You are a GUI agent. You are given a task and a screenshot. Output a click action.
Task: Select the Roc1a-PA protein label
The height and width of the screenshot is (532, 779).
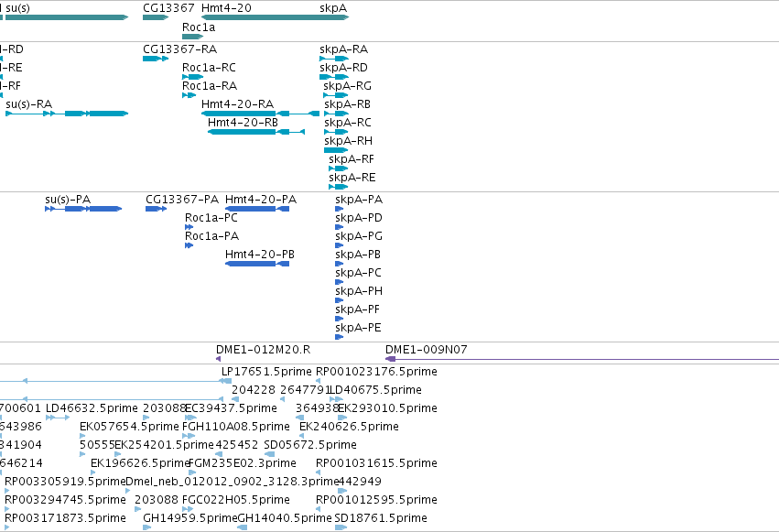(211, 236)
